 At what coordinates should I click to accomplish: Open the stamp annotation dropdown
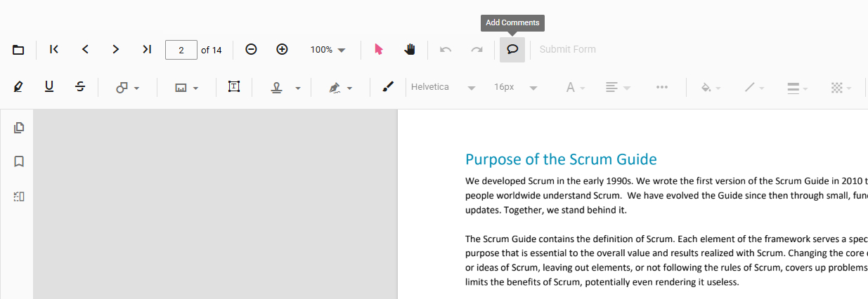286,88
